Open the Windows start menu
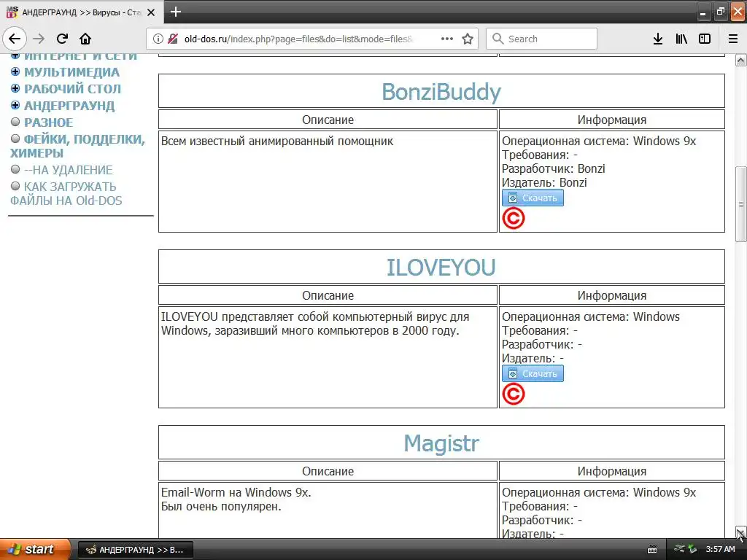747x560 pixels. [35, 549]
